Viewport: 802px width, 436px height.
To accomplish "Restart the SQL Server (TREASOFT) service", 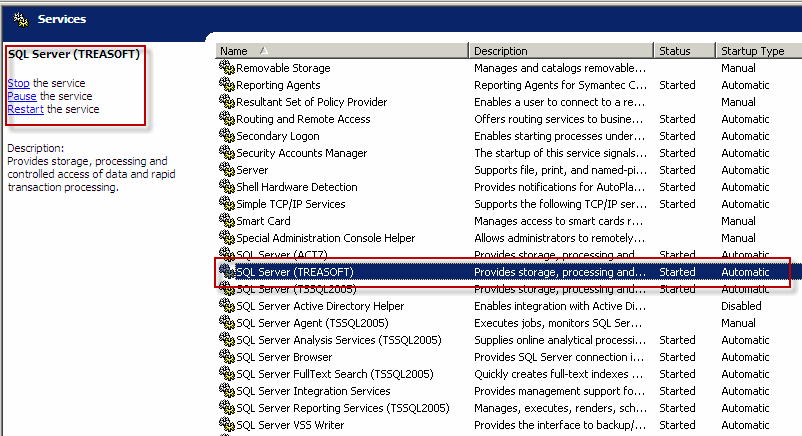I will tap(25, 109).
